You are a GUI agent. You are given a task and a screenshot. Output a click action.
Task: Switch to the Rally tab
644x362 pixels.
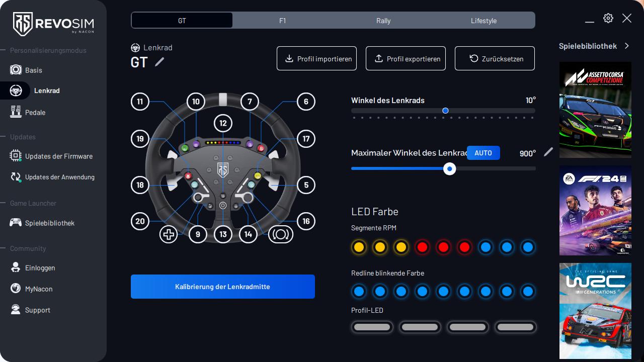point(383,21)
